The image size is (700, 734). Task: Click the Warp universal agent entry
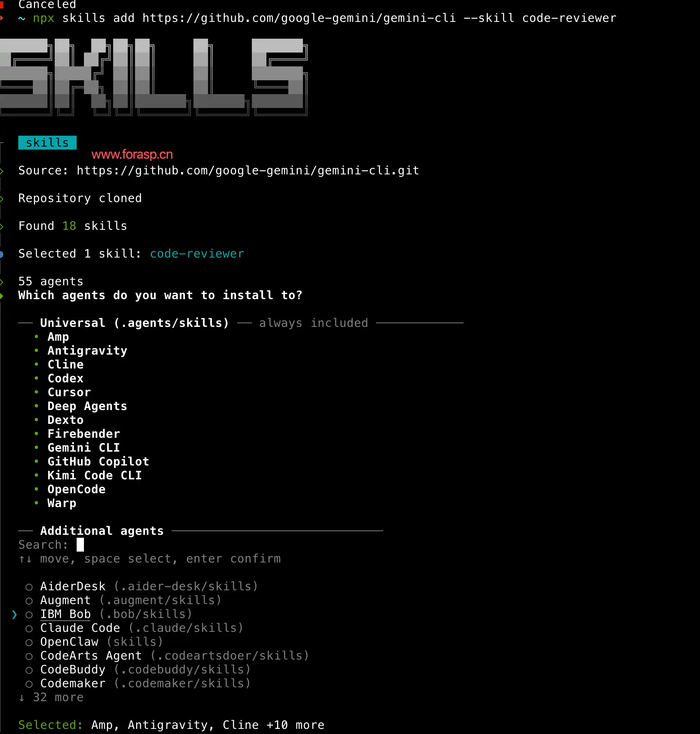62,503
